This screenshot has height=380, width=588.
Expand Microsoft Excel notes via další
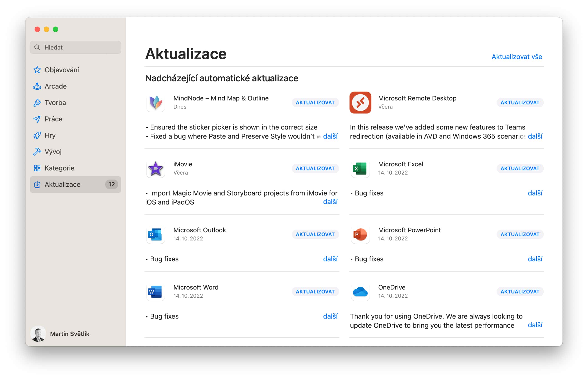[x=535, y=193]
